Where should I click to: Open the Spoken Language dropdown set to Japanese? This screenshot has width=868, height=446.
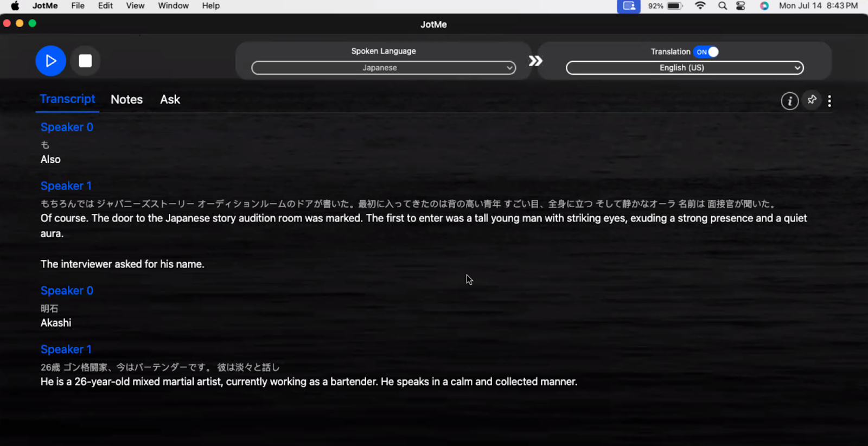pos(384,68)
